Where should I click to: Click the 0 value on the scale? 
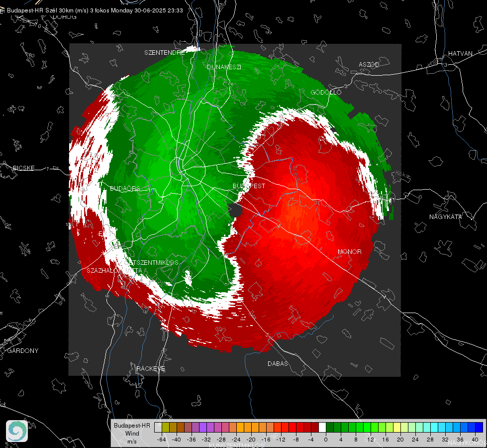(325, 440)
